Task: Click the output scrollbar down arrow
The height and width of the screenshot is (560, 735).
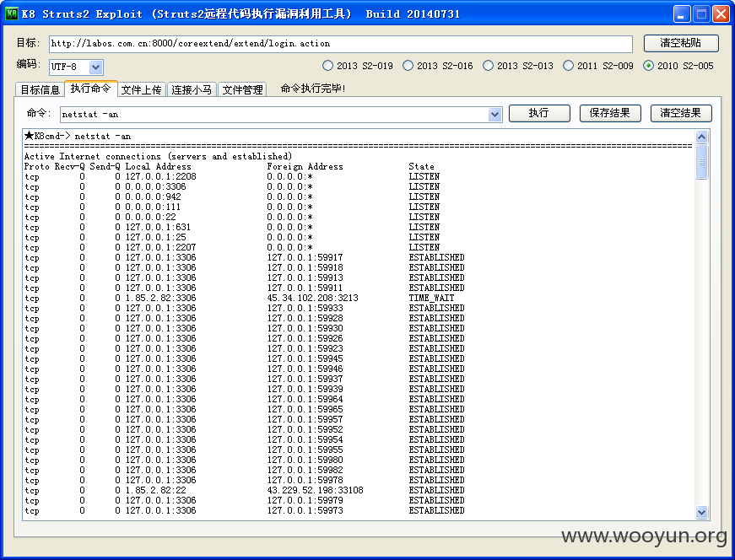Action: (x=701, y=512)
